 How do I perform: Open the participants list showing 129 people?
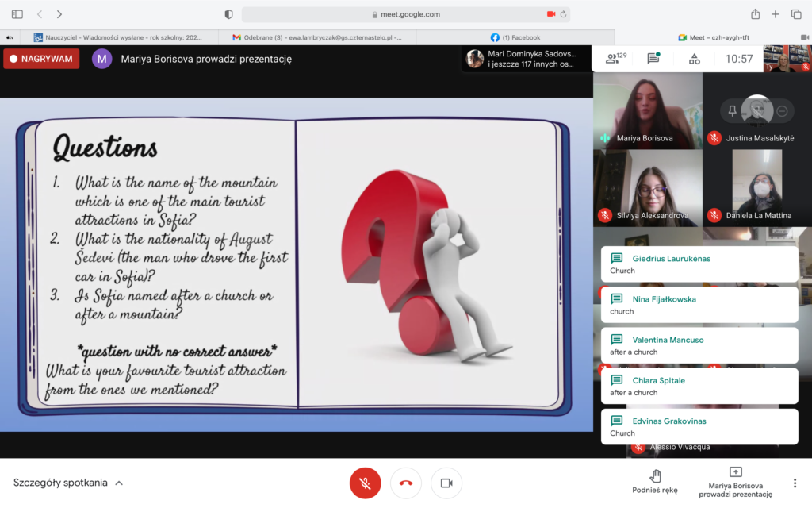615,59
